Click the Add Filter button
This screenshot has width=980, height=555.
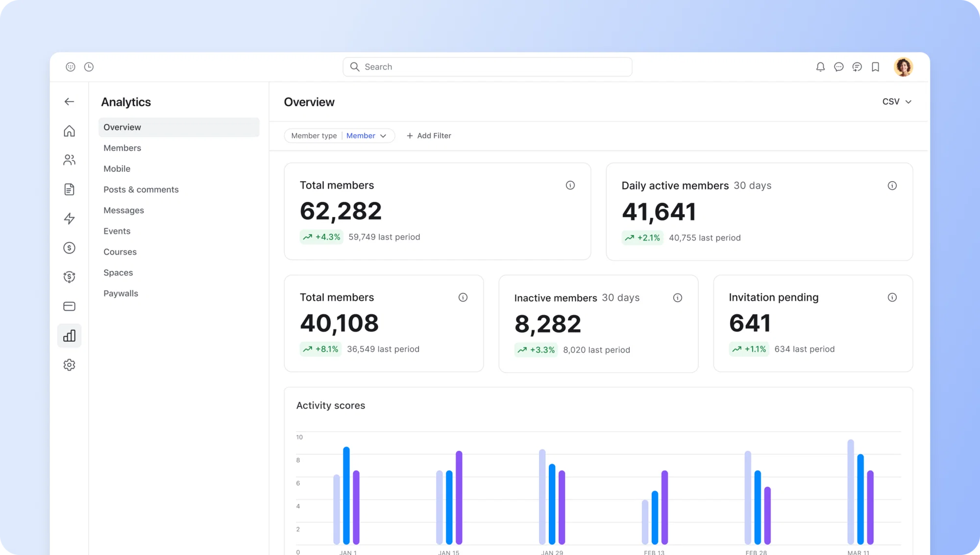429,136
